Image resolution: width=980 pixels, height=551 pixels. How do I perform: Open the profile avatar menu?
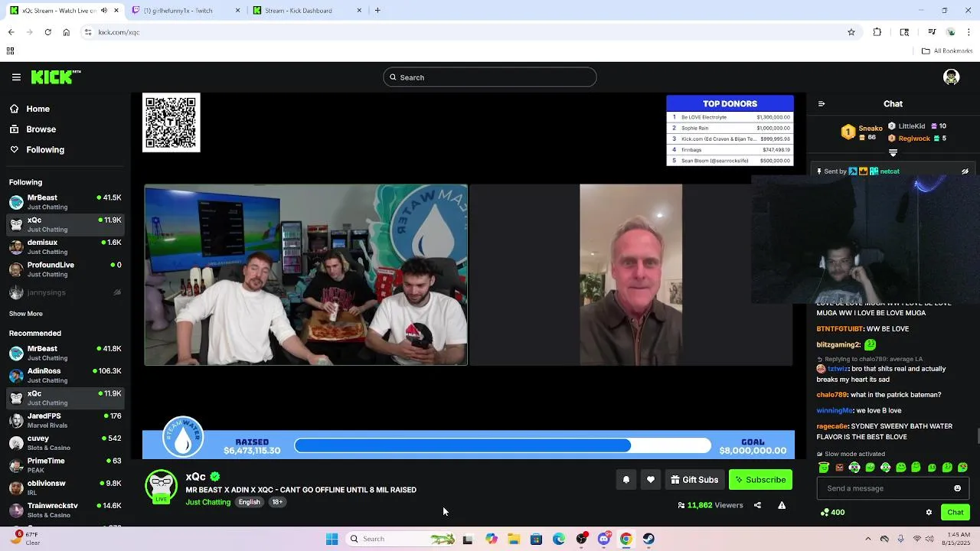tap(952, 77)
